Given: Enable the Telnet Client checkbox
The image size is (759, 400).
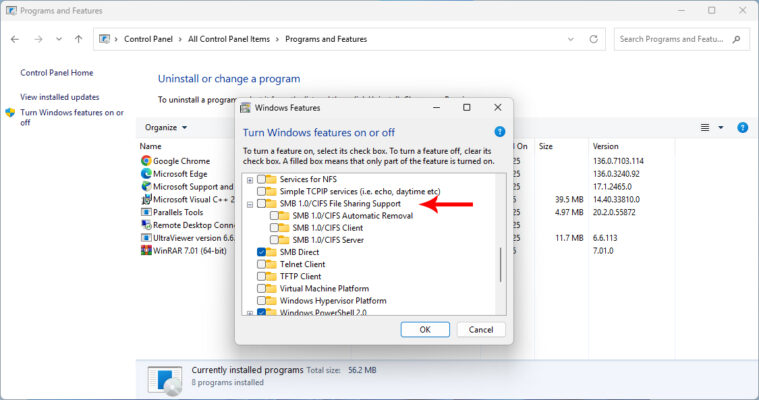Looking at the screenshot, I should tap(261, 264).
